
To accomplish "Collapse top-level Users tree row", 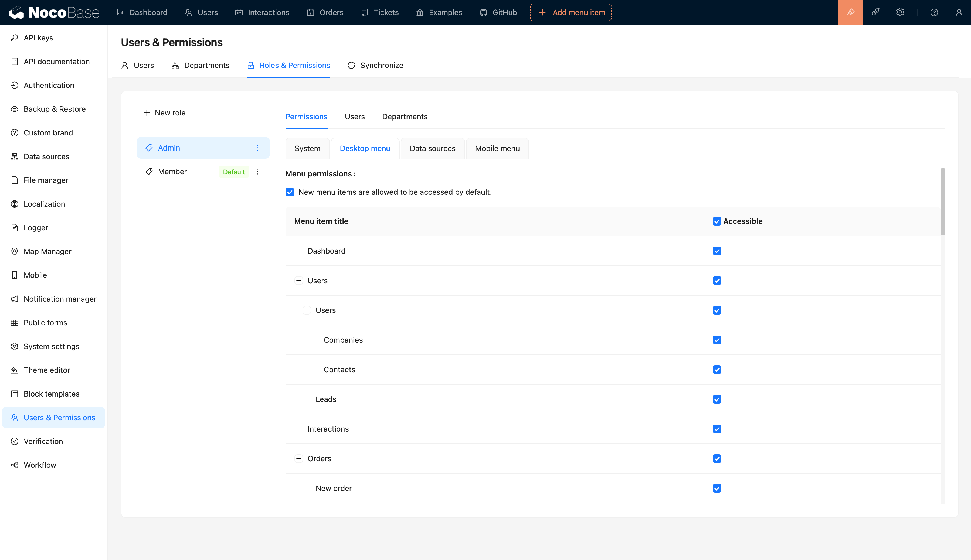I will (x=298, y=280).
